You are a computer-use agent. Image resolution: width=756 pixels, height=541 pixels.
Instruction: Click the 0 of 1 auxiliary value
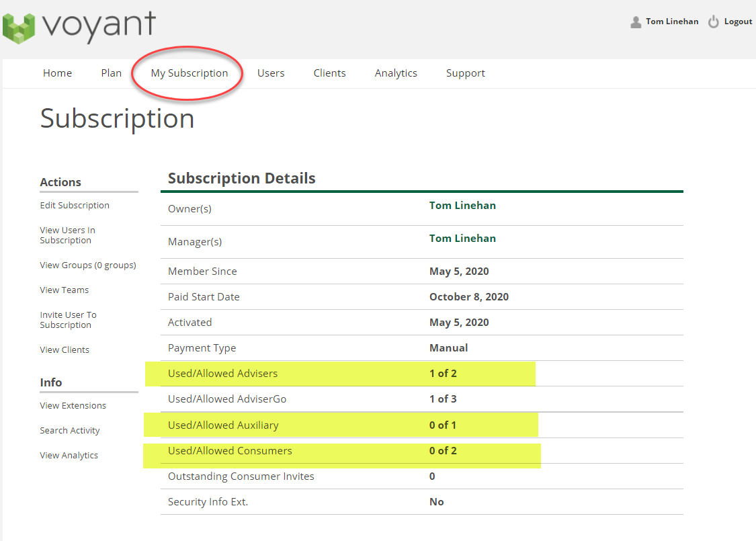(x=443, y=425)
